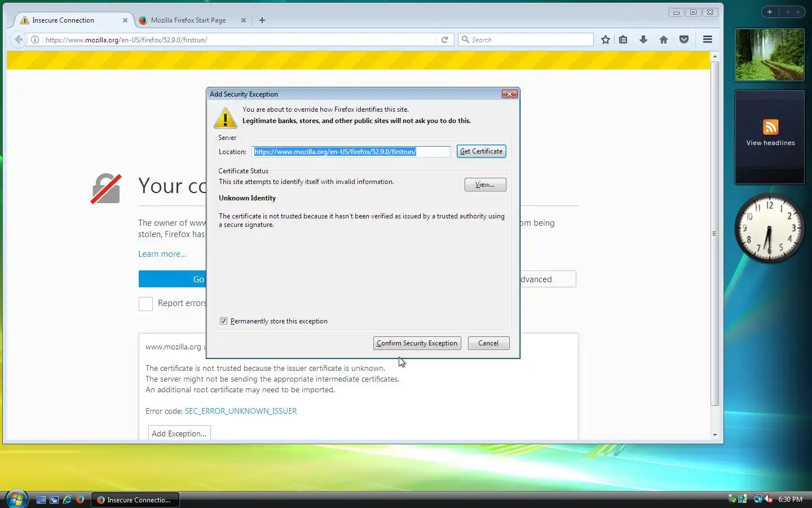Cancel the security exception dialog
The height and width of the screenshot is (508, 812).
488,343
